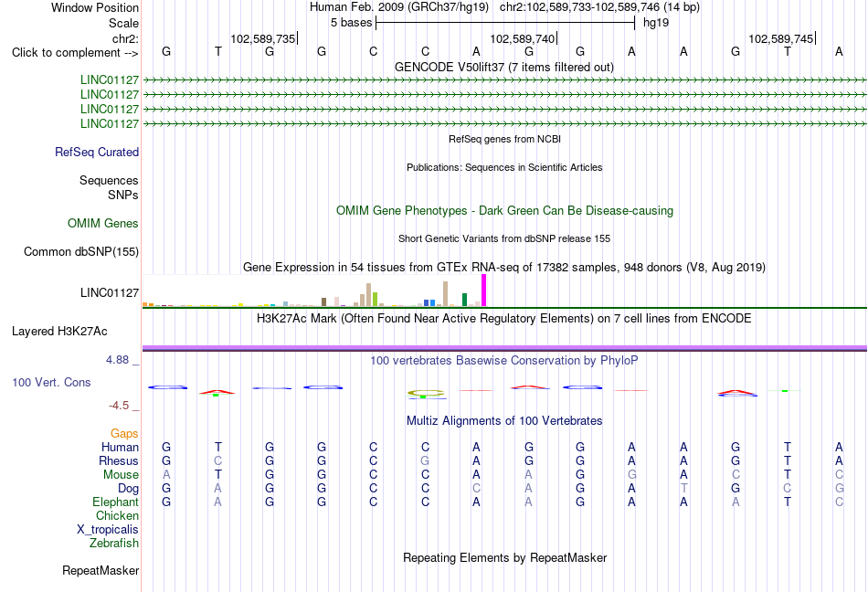Viewport: 868px width, 592px height.
Task: Select the Elephant species row label
Action: click(116, 502)
